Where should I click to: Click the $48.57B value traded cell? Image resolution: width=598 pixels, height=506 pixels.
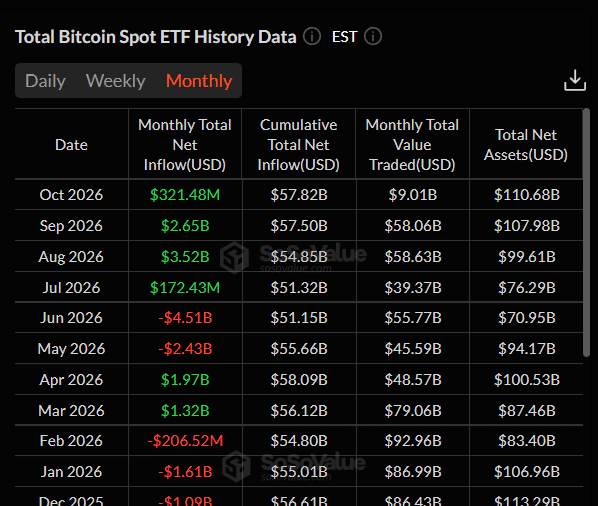click(x=413, y=380)
